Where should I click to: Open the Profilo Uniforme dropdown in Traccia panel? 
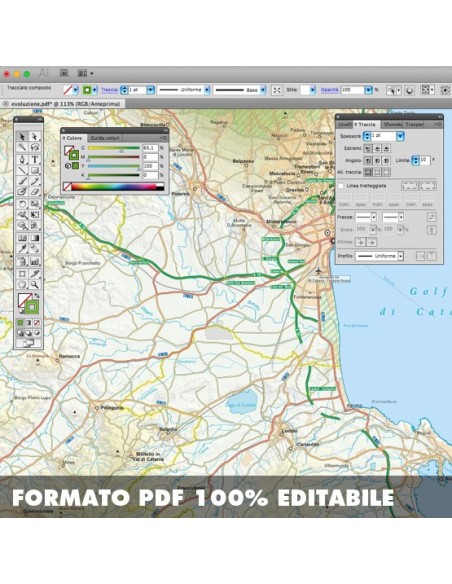(x=401, y=256)
